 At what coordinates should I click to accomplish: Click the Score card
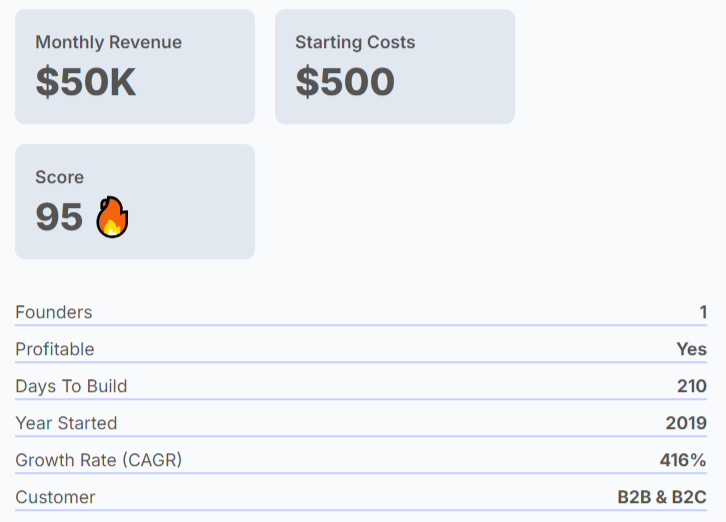point(135,201)
